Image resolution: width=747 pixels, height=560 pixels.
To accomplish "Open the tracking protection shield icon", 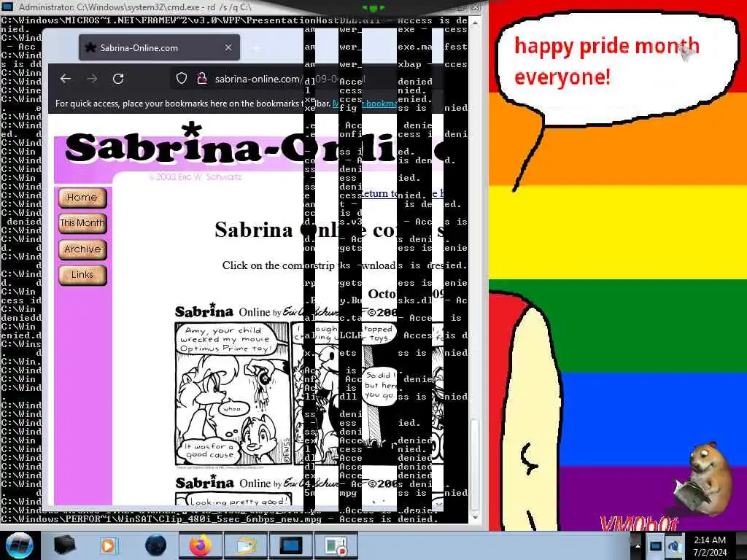I will pyautogui.click(x=182, y=79).
